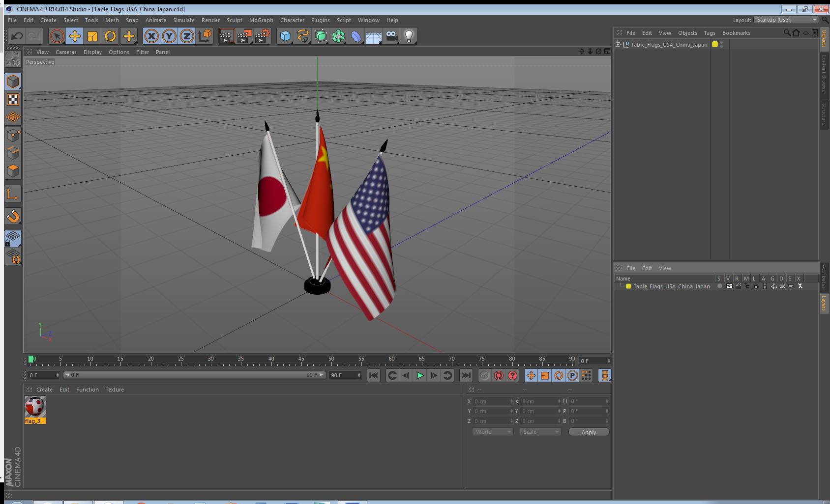This screenshot has width=830, height=504.
Task: Open the Content Browser vertical tab
Action: click(x=824, y=74)
